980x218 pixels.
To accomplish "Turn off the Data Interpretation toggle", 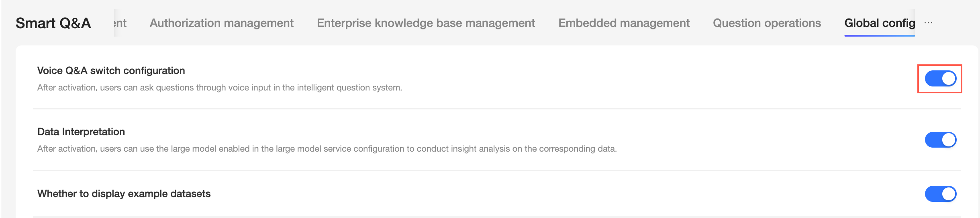I will 940,140.
